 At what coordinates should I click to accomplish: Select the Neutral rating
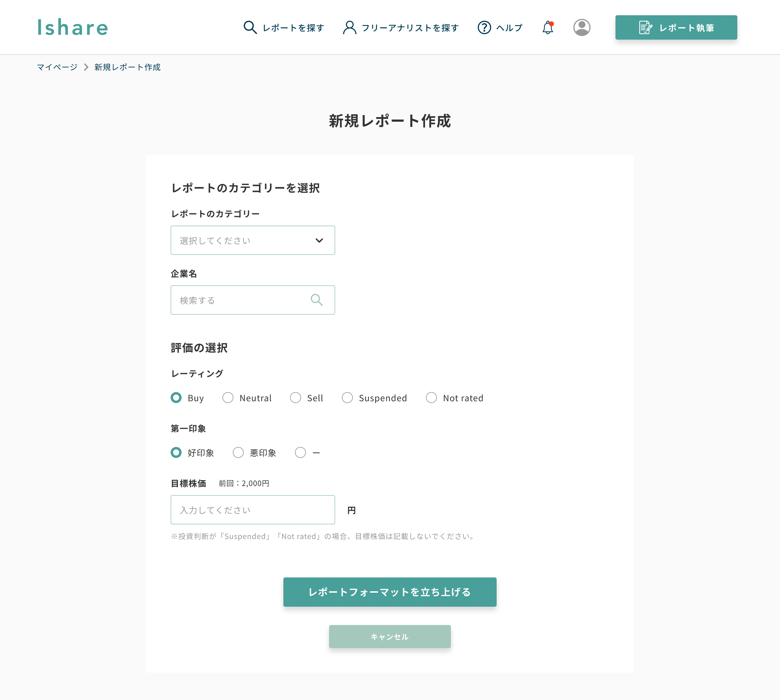pyautogui.click(x=228, y=398)
